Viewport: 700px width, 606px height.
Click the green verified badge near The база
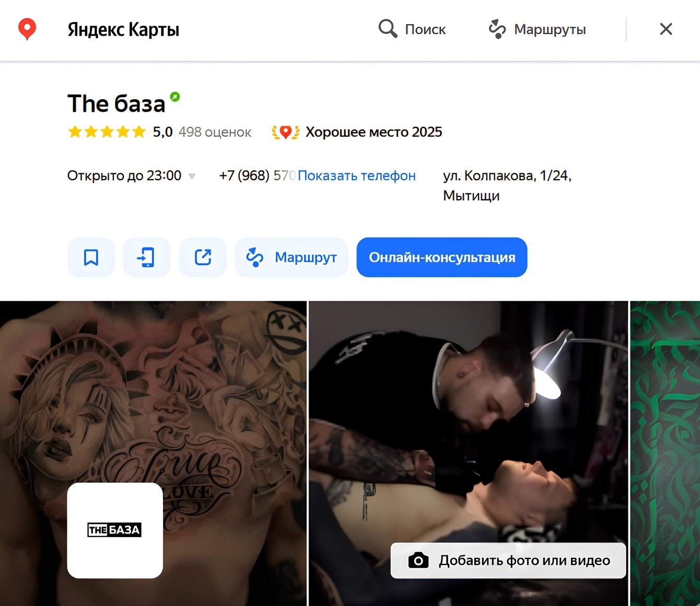coord(175,97)
